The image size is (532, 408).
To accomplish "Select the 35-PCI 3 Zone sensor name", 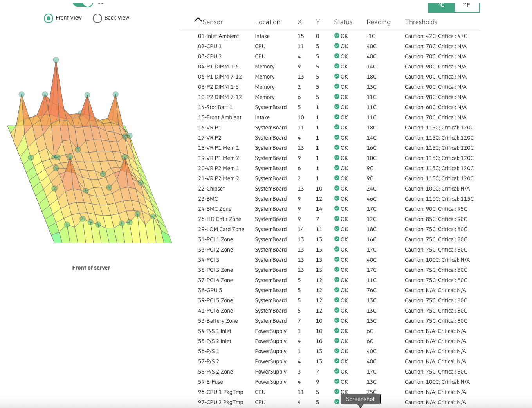I will (215, 270).
